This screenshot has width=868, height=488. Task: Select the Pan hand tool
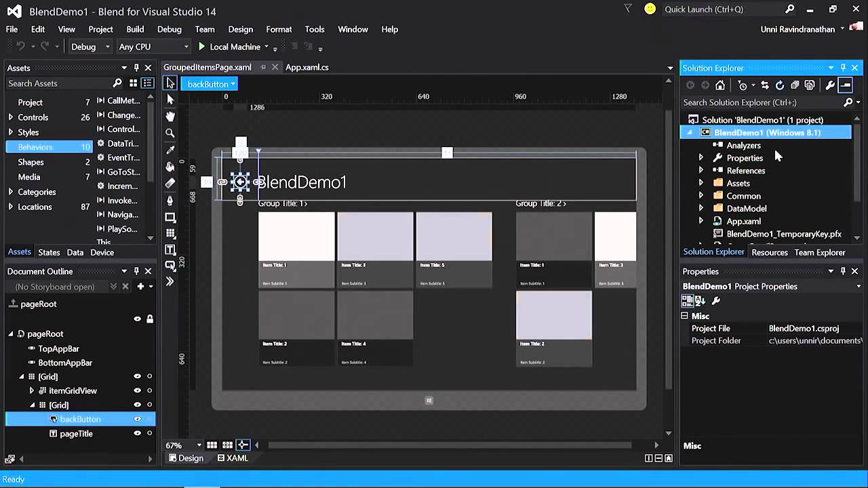[170, 116]
